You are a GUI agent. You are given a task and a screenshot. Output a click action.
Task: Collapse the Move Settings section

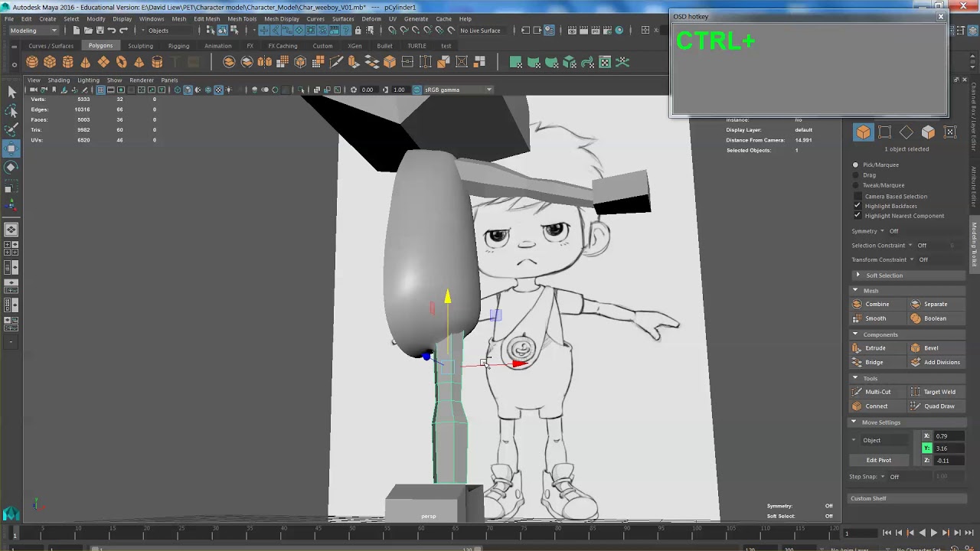point(908,422)
